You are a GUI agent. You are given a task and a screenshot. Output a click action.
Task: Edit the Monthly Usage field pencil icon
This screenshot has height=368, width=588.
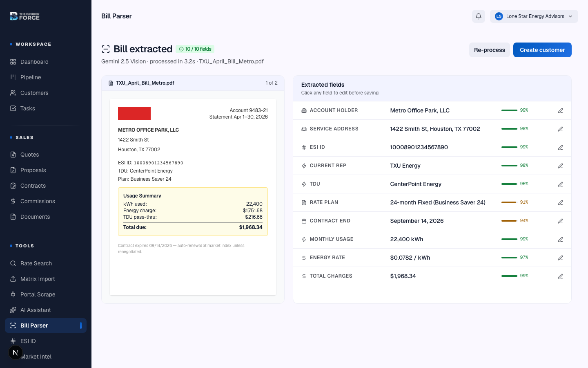560,240
